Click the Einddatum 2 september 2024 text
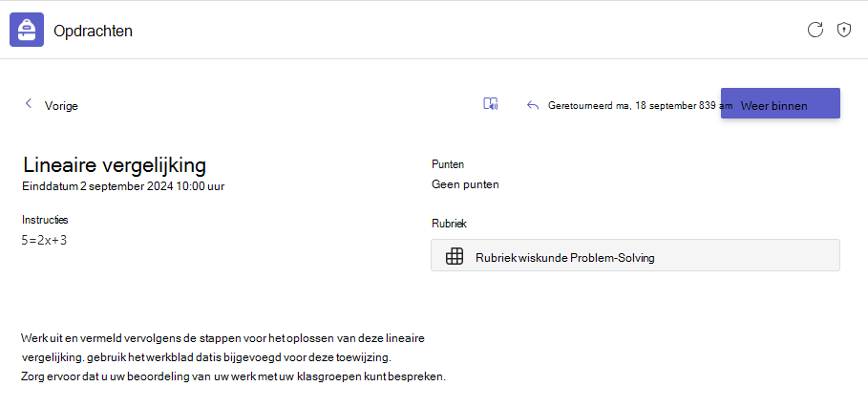Screen dimensions: 868x408 (x=123, y=186)
